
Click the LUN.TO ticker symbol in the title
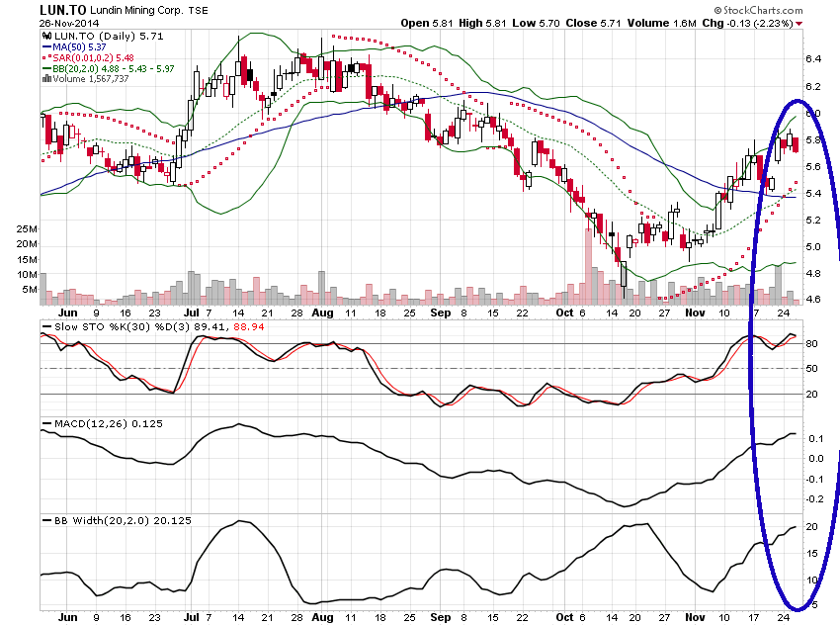click(63, 10)
